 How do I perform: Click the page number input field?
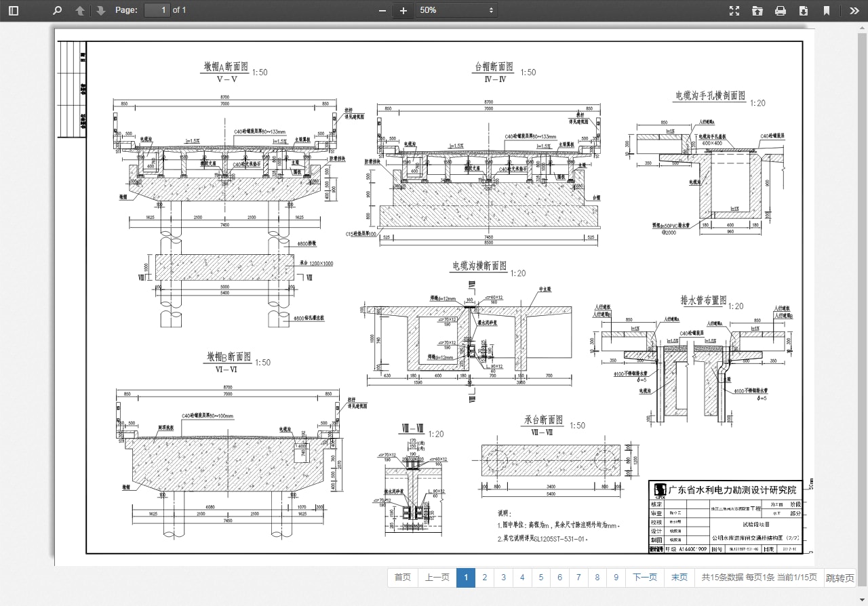click(157, 10)
